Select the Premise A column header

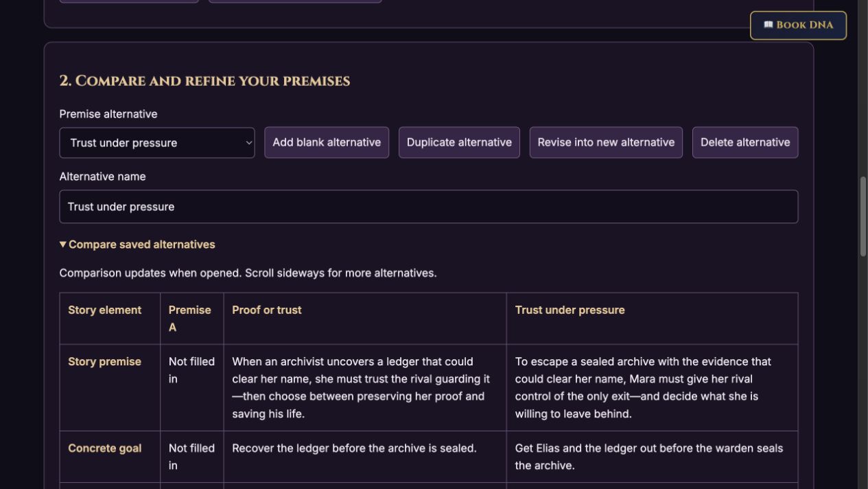click(191, 319)
